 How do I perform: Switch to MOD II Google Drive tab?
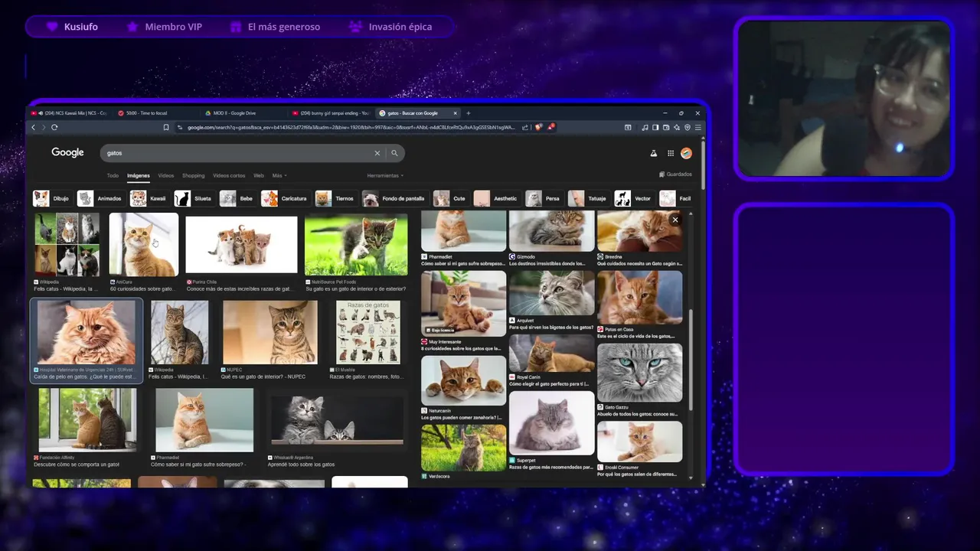click(x=245, y=113)
